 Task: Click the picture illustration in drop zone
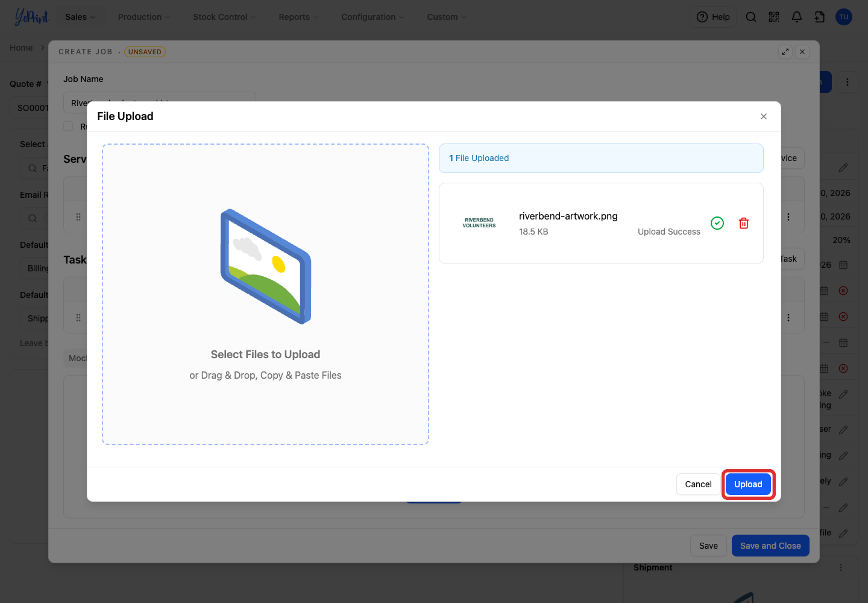coord(266,267)
